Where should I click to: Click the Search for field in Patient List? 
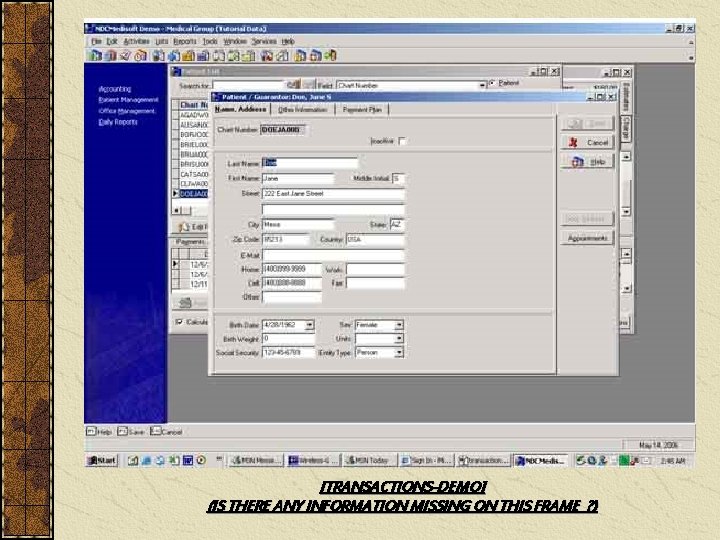click(249, 85)
